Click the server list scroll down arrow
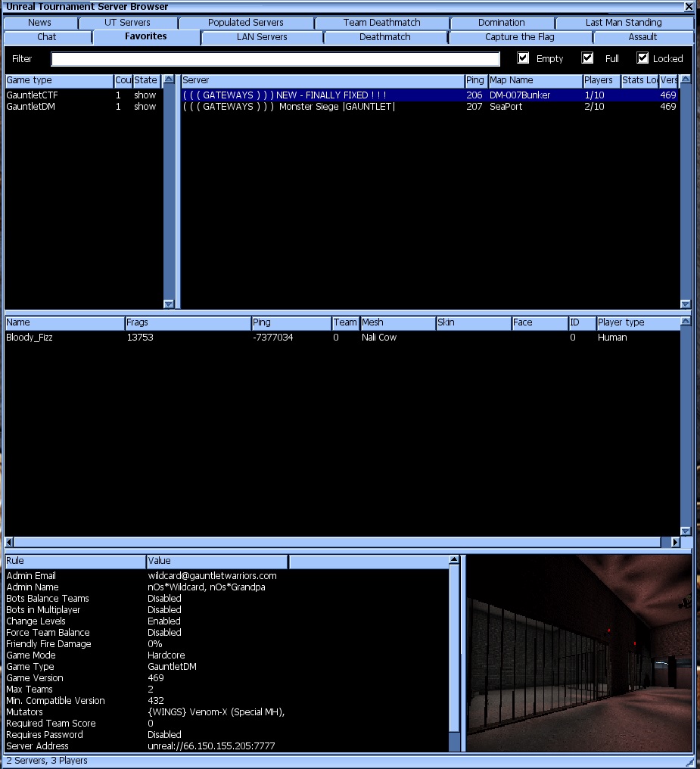The width and height of the screenshot is (700, 769). pos(686,304)
